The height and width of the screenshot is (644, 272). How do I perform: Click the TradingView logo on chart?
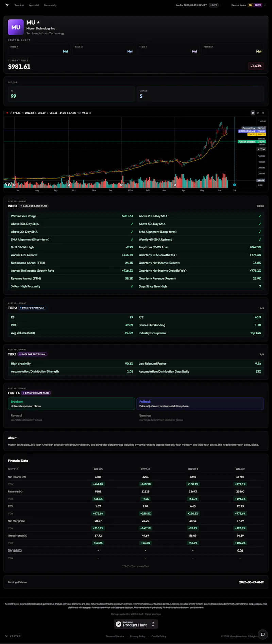[x=8, y=184]
